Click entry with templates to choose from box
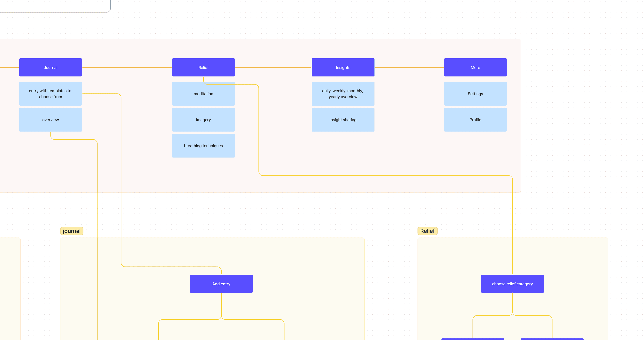644x340 pixels. [x=50, y=94]
